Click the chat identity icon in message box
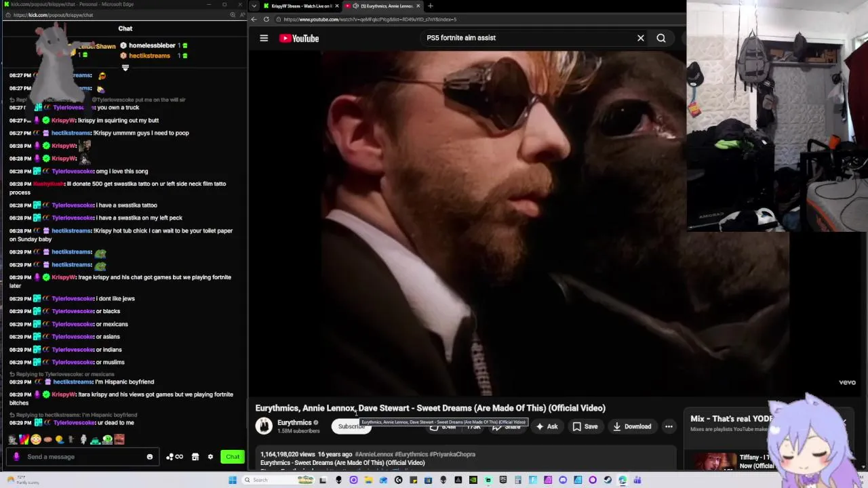868x488 pixels. [16, 457]
